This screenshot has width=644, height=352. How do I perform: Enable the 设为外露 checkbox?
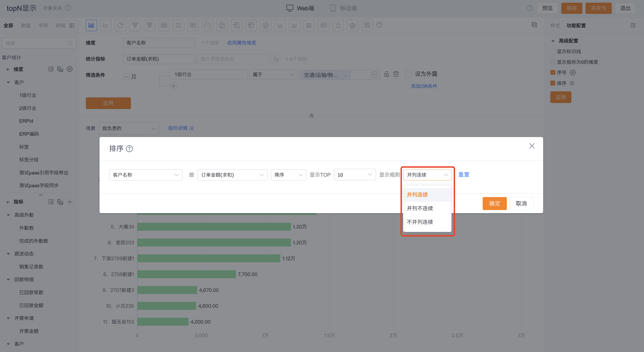[408, 74]
